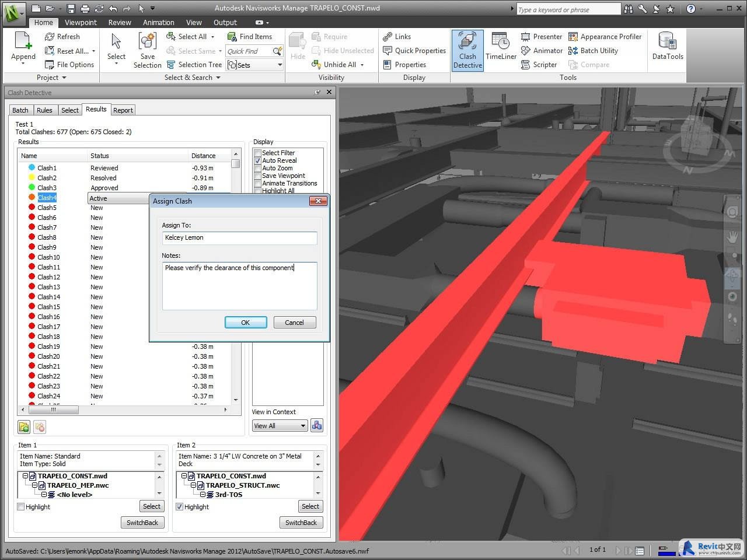The height and width of the screenshot is (560, 747).
Task: Click the Assign To name field
Action: [x=239, y=238]
